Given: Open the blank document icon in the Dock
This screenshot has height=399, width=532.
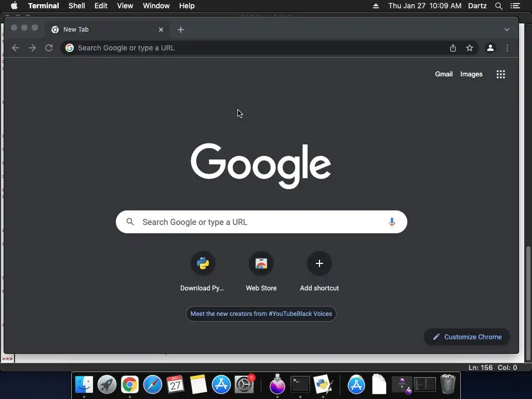Looking at the screenshot, I should point(379,385).
